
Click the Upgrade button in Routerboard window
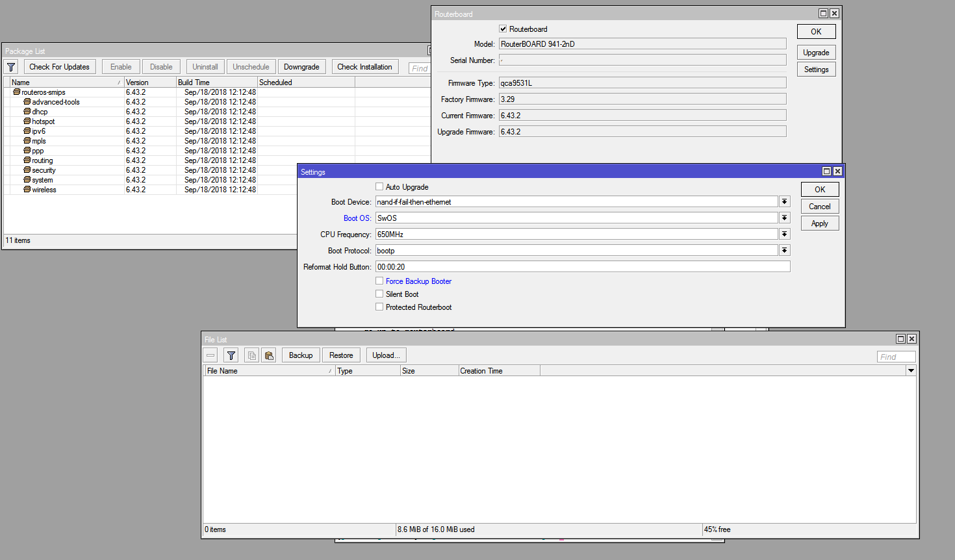point(816,53)
